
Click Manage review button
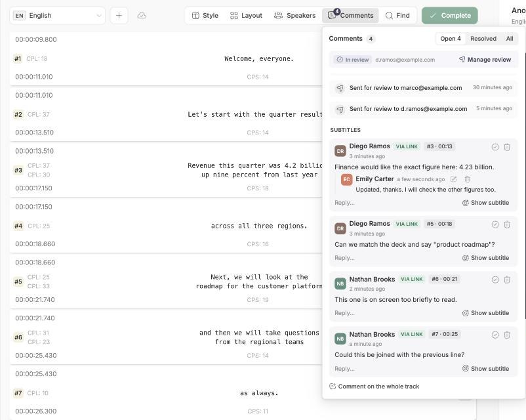(485, 60)
